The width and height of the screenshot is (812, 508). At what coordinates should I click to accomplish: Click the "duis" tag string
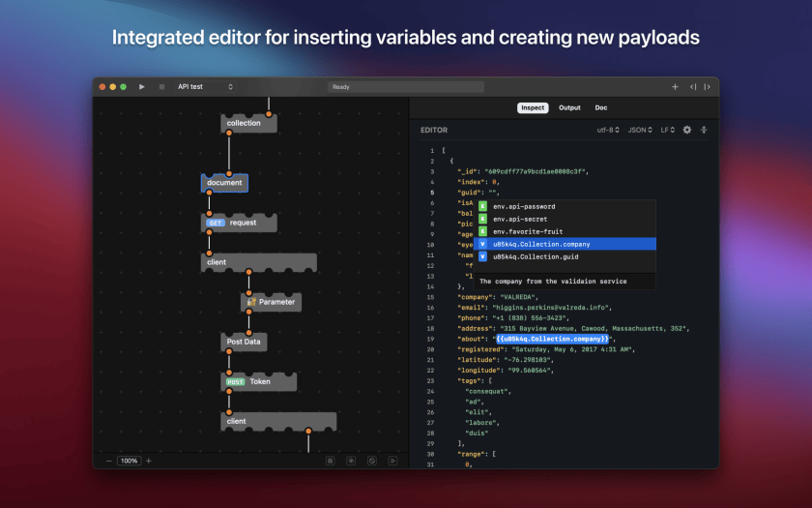(477, 433)
